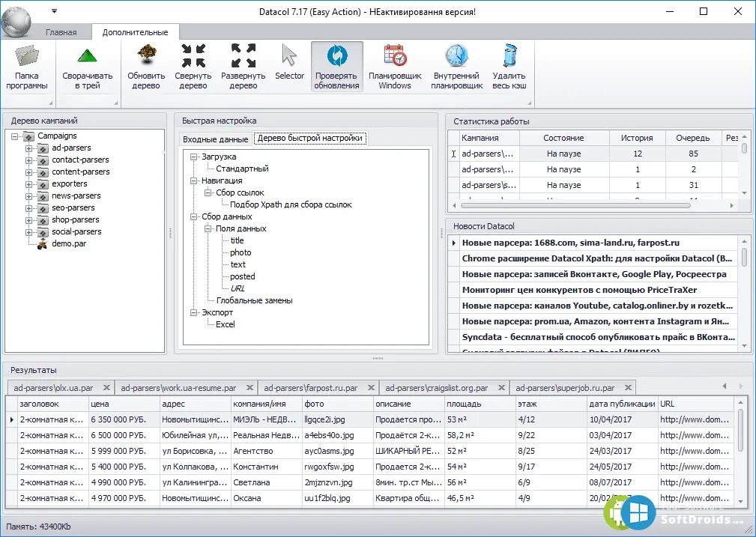Click Обновить дерево tree icon

pyautogui.click(x=146, y=55)
